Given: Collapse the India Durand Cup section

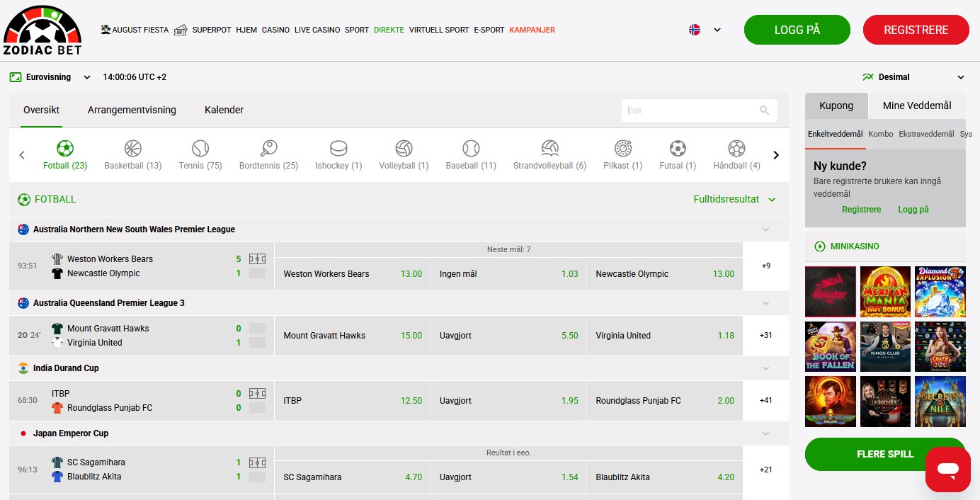Looking at the screenshot, I should 765,368.
